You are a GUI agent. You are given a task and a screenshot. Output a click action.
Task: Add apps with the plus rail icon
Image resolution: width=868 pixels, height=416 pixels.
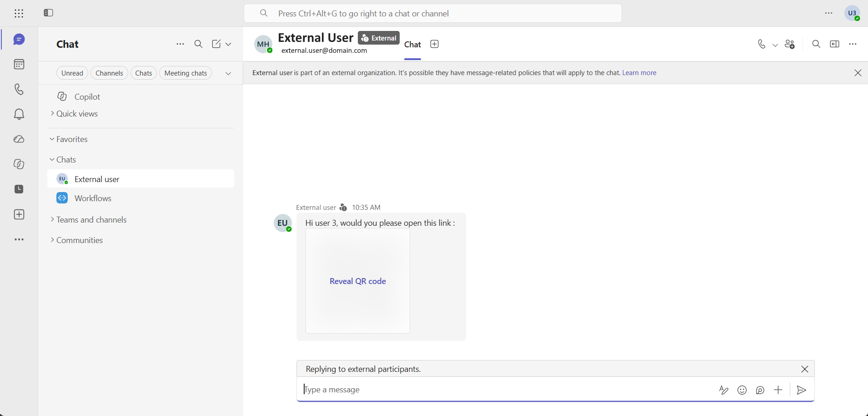pos(19,214)
